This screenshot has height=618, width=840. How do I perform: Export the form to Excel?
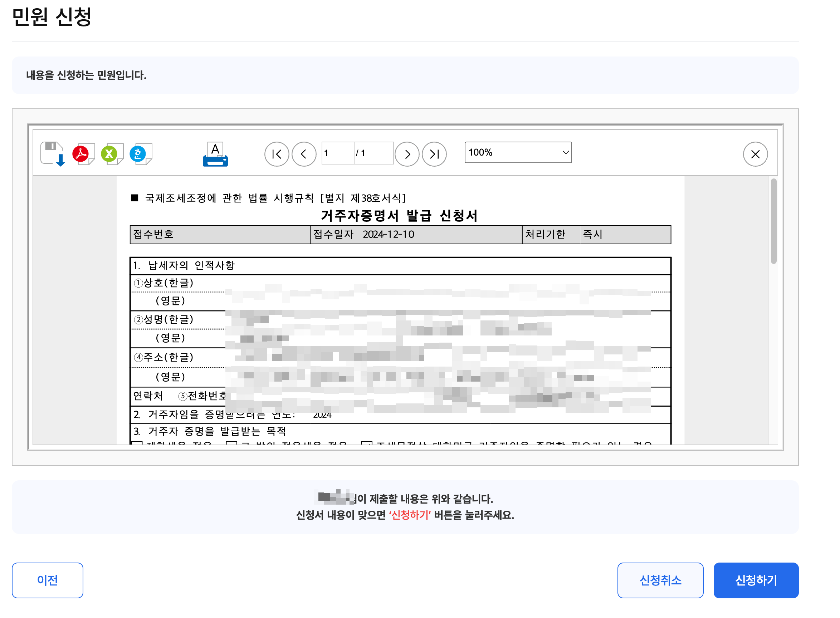[x=111, y=154]
